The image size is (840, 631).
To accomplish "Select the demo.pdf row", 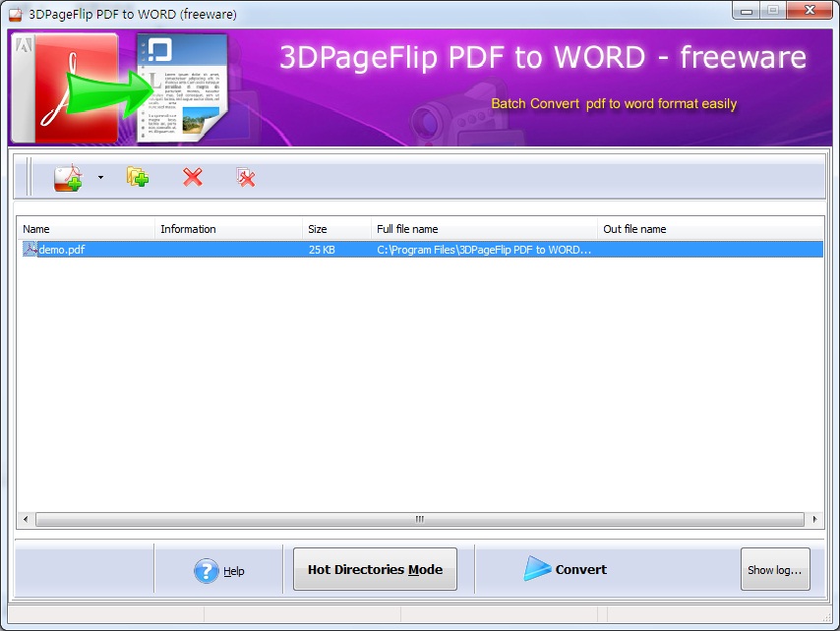I will click(421, 250).
